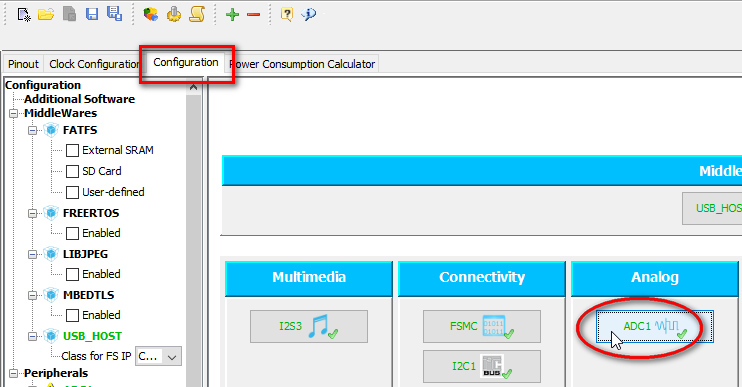Collapse the LIBJPEG tree node
742x387 pixels.
pyautogui.click(x=32, y=255)
